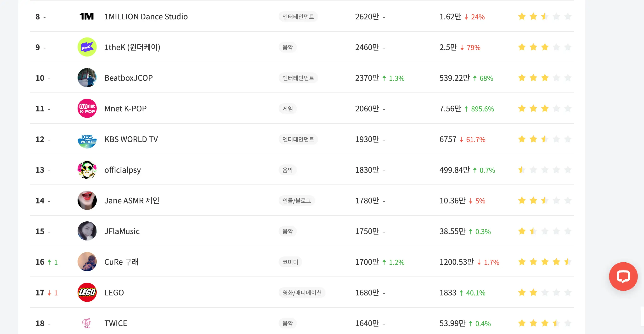
Task: Click the 게임 tag on Mnet K-POP row
Action: click(x=288, y=109)
